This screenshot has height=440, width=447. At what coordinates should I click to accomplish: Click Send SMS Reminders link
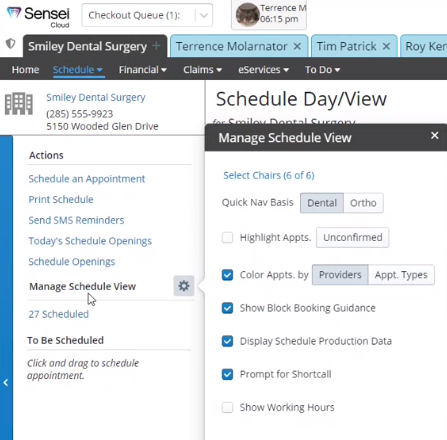click(76, 220)
